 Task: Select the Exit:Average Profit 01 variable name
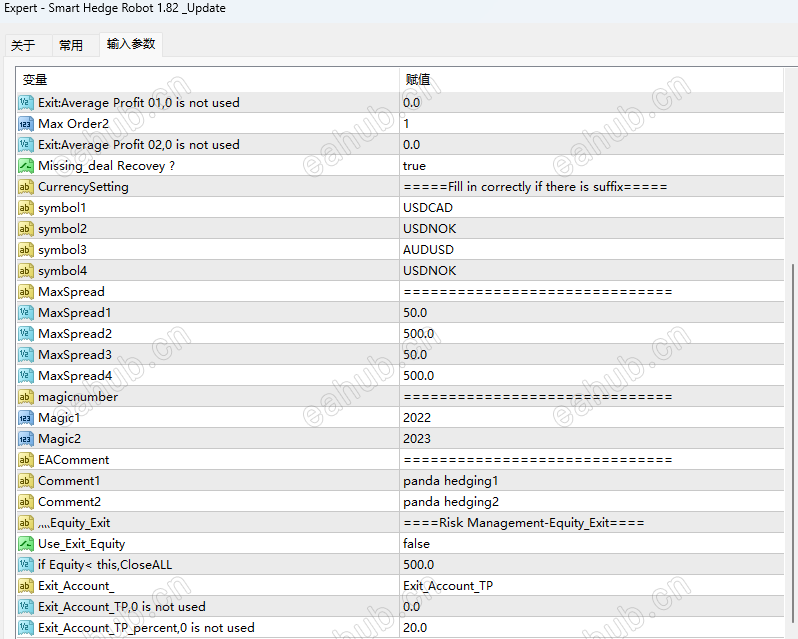(x=139, y=103)
